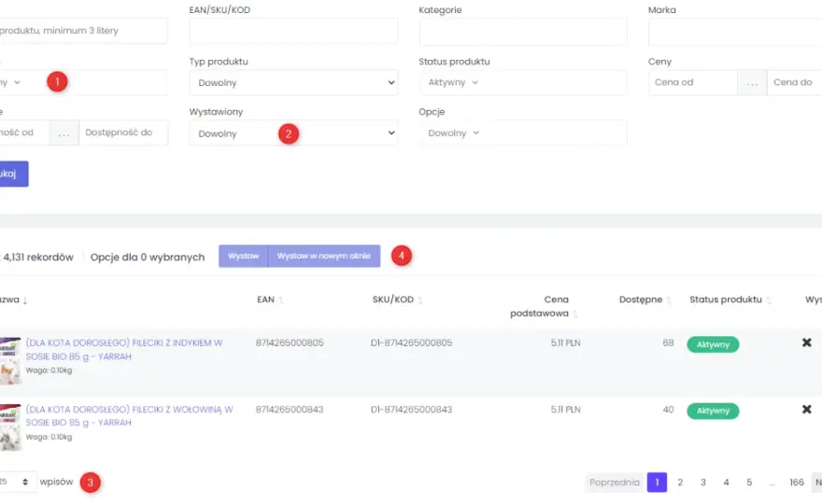The height and width of the screenshot is (504, 822).
Task: Click EAN 8714265000805
Action: [x=290, y=343]
